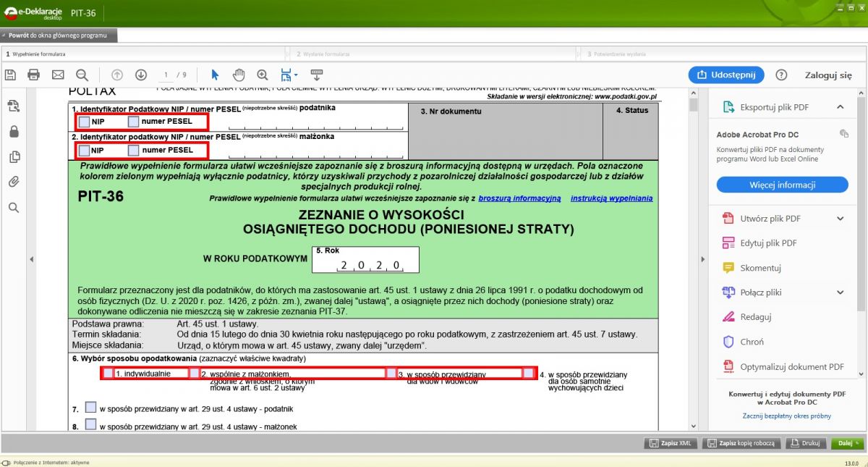
Task: Click the fit page width icon
Action: tap(285, 75)
